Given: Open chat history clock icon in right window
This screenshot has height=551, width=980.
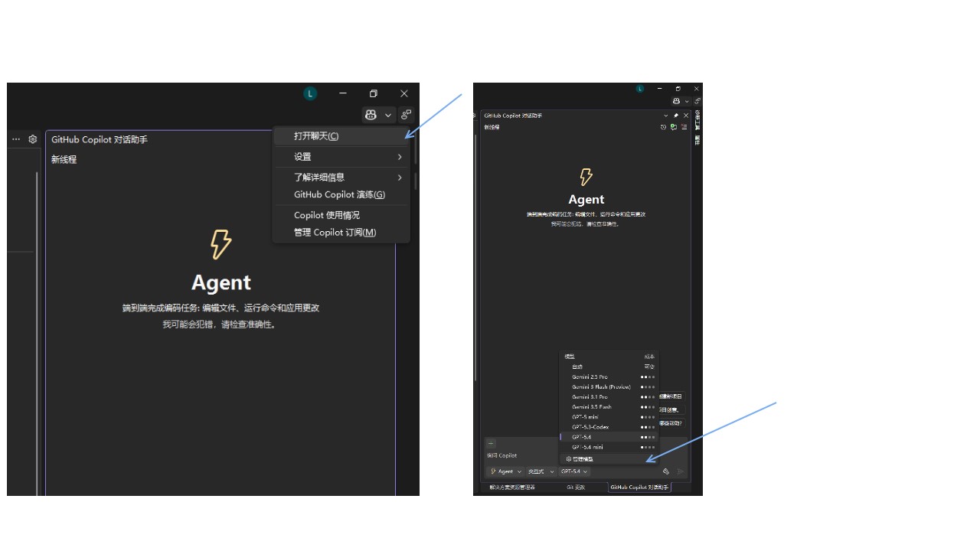Looking at the screenshot, I should (x=664, y=127).
